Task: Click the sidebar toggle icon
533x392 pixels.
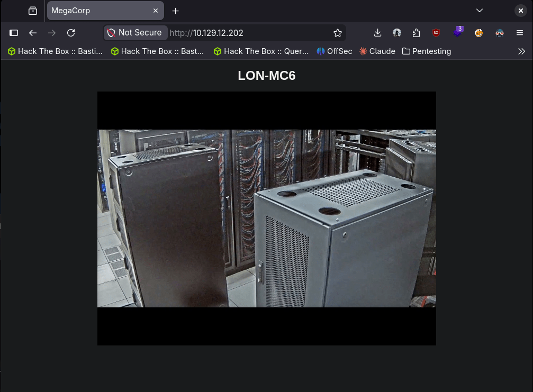Action: (x=14, y=33)
